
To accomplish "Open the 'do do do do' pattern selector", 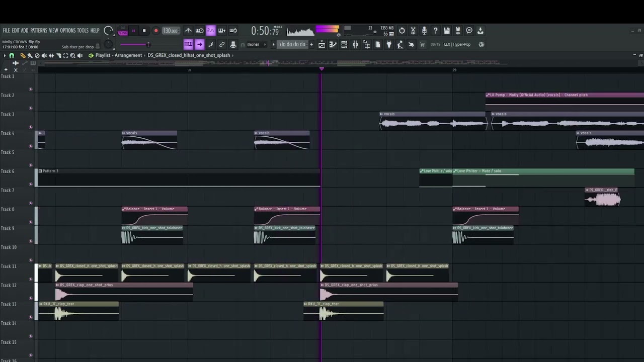I will pyautogui.click(x=292, y=44).
